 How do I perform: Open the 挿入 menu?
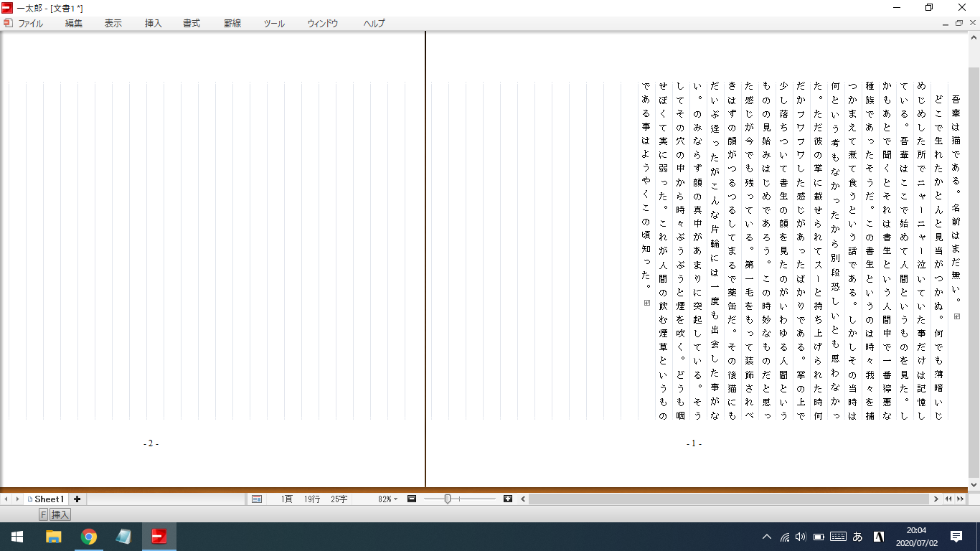coord(154,23)
